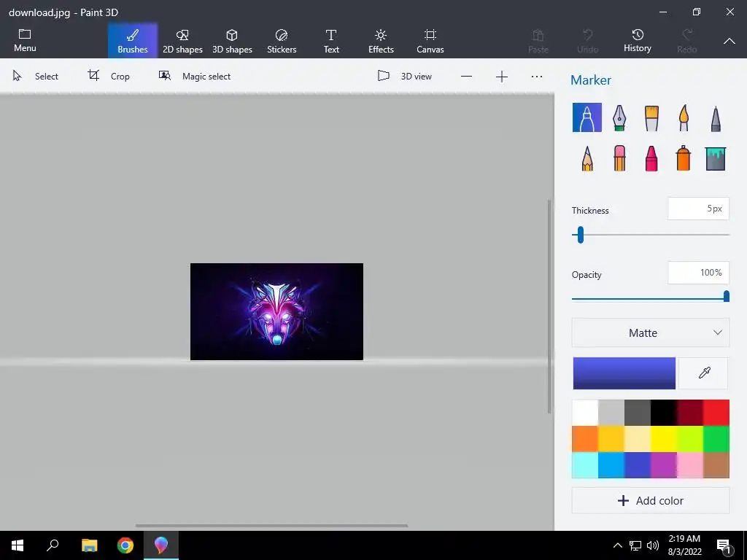Click the Opacity slider handle
This screenshot has height=560, width=747.
pyautogui.click(x=726, y=296)
